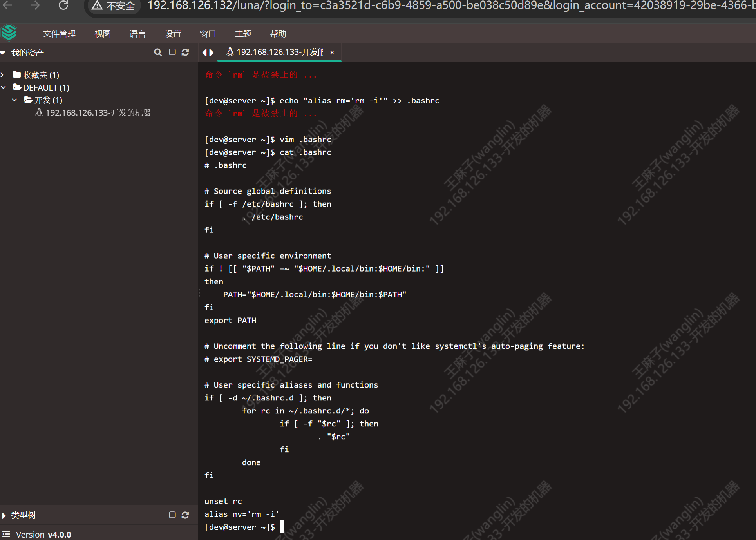Screen dimensions: 756x540
Task: Close the 192.168.126.133 terminal tab
Action: coord(332,53)
